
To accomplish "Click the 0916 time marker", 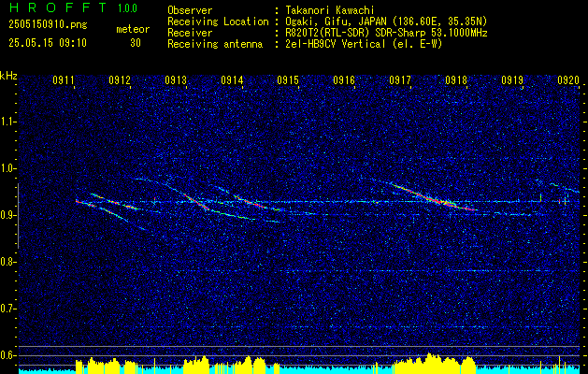I will coord(344,79).
